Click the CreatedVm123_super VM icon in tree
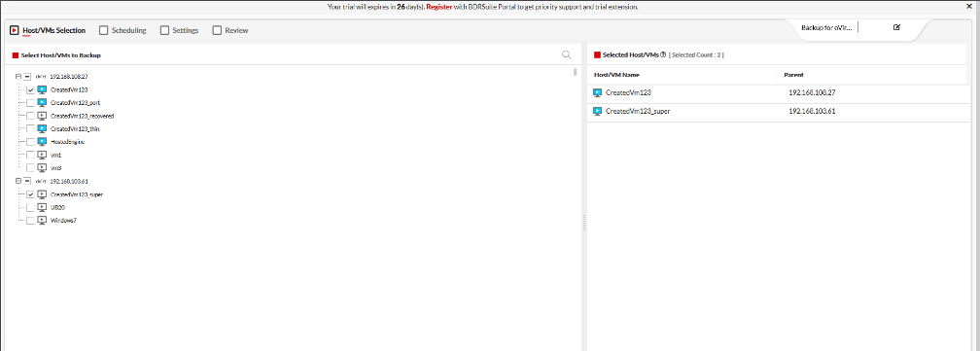The image size is (980, 351). coord(42,194)
